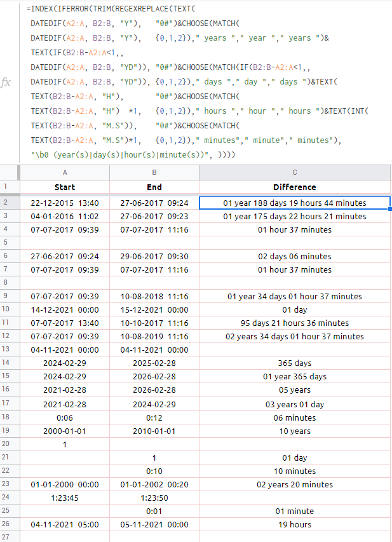Click cell reading 10 years
Screen dimensions: 392x542
click(x=295, y=431)
